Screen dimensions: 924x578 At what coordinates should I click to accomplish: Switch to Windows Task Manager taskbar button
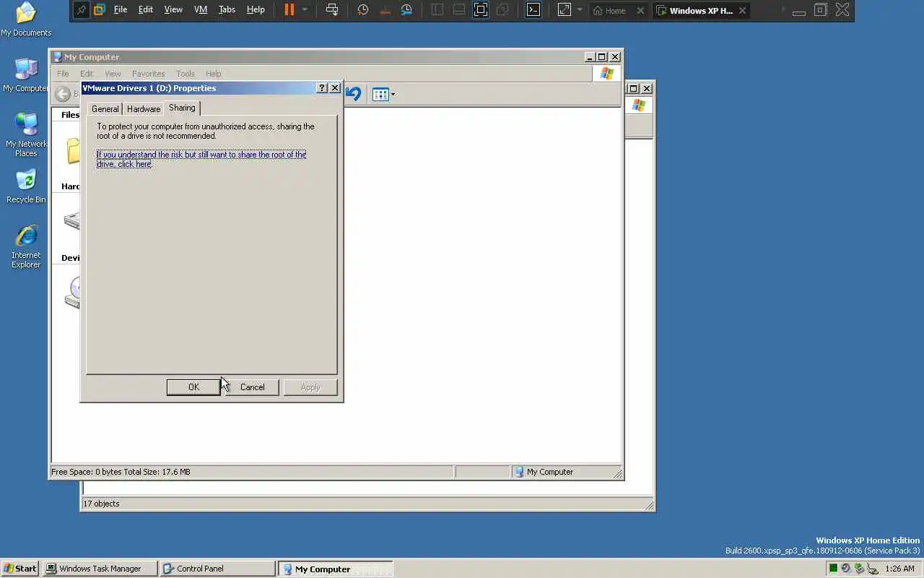pyautogui.click(x=100, y=569)
